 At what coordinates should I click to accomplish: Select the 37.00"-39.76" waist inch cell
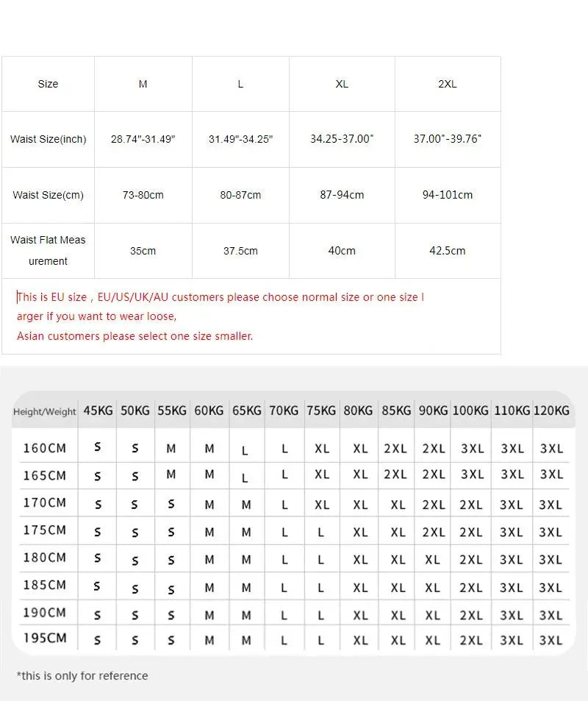click(447, 139)
